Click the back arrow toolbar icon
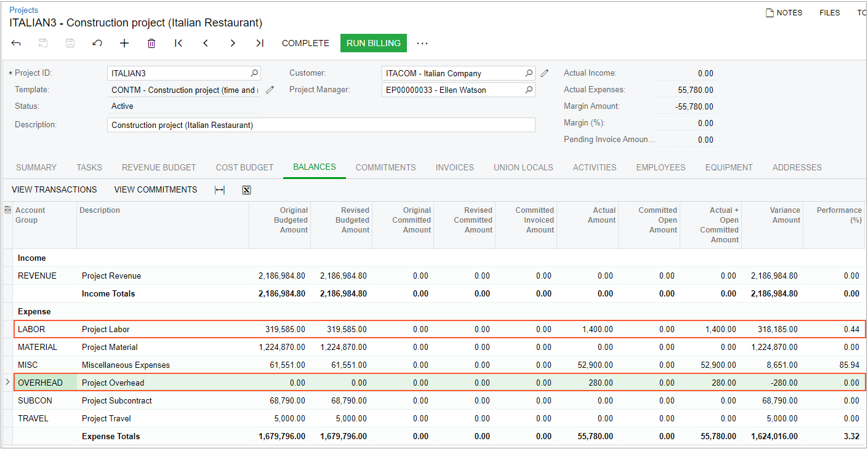This screenshot has width=868, height=449. click(17, 43)
